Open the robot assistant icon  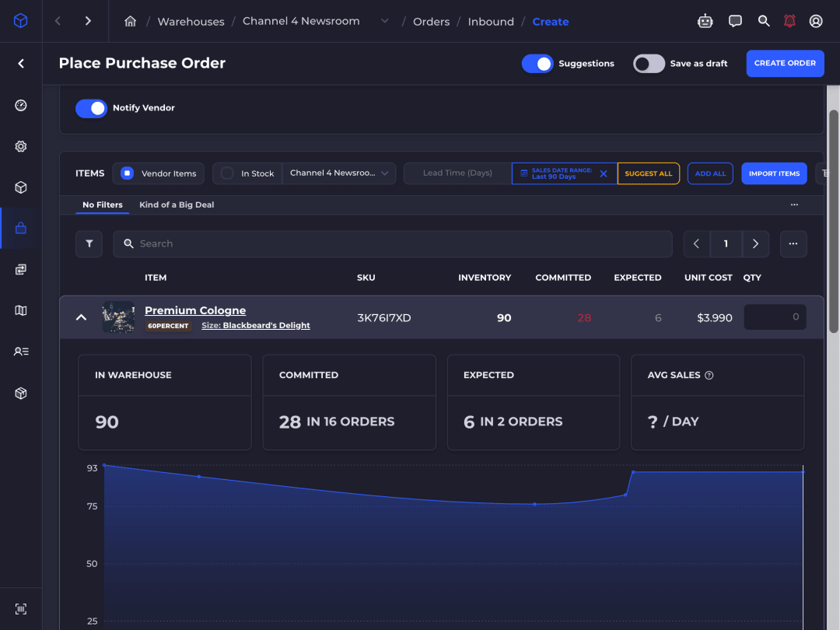pos(705,21)
